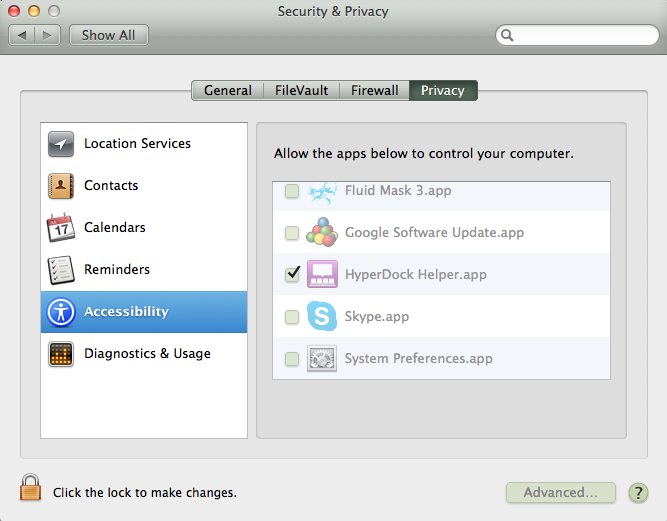Image resolution: width=667 pixels, height=521 pixels.
Task: Click the padlock to unlock changes
Action: (31, 487)
